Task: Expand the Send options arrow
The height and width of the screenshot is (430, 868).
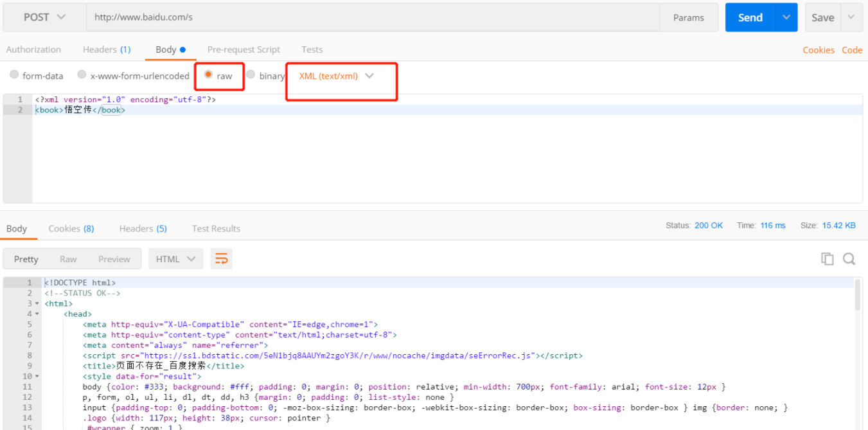Action: pyautogui.click(x=786, y=17)
